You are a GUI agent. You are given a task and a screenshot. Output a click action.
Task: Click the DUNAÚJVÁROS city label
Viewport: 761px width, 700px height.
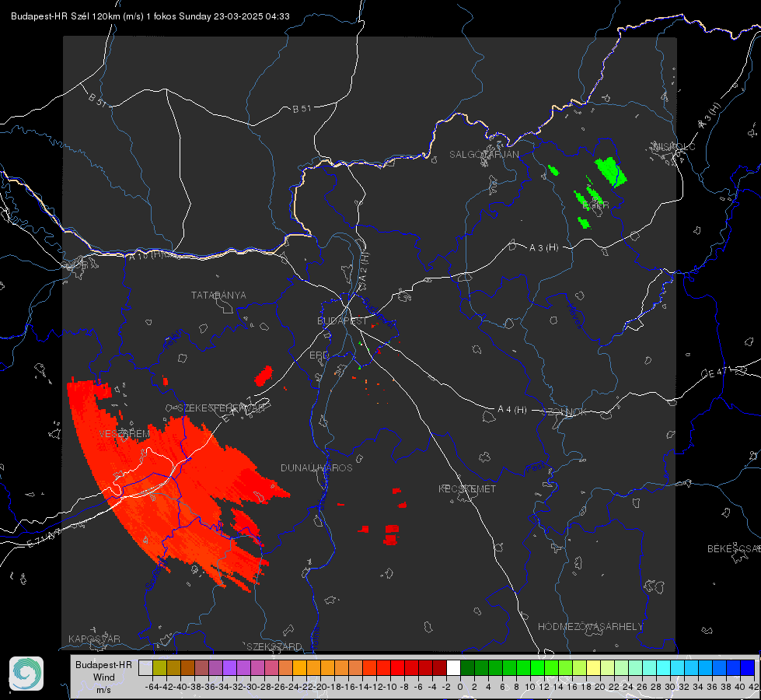tap(316, 467)
